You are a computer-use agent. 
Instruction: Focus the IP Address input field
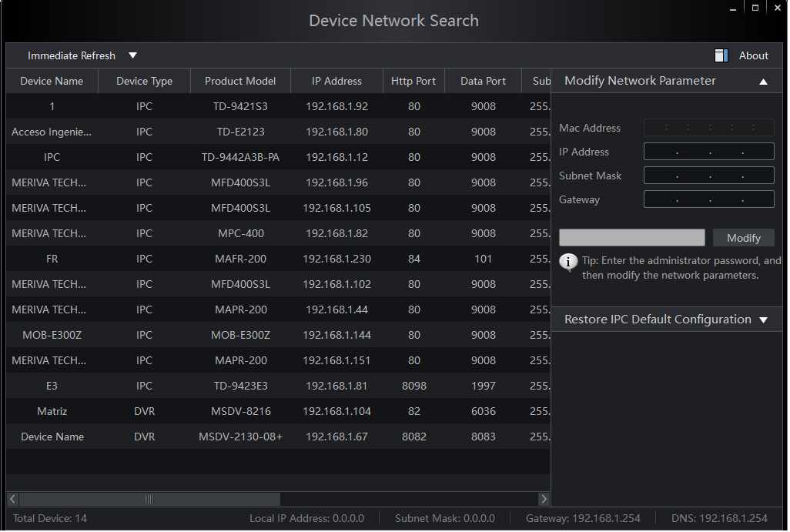coord(708,152)
